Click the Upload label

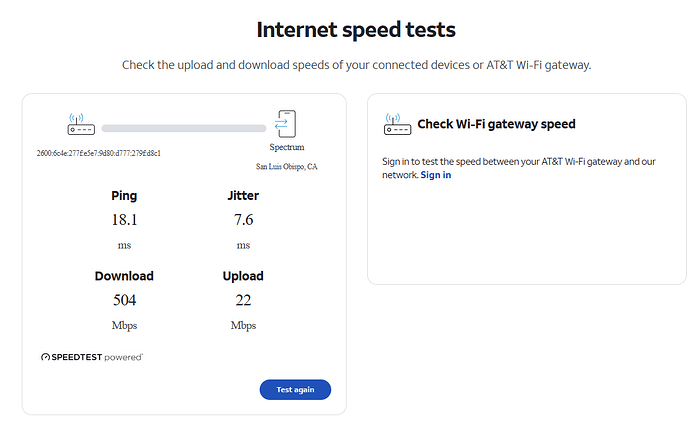243,276
